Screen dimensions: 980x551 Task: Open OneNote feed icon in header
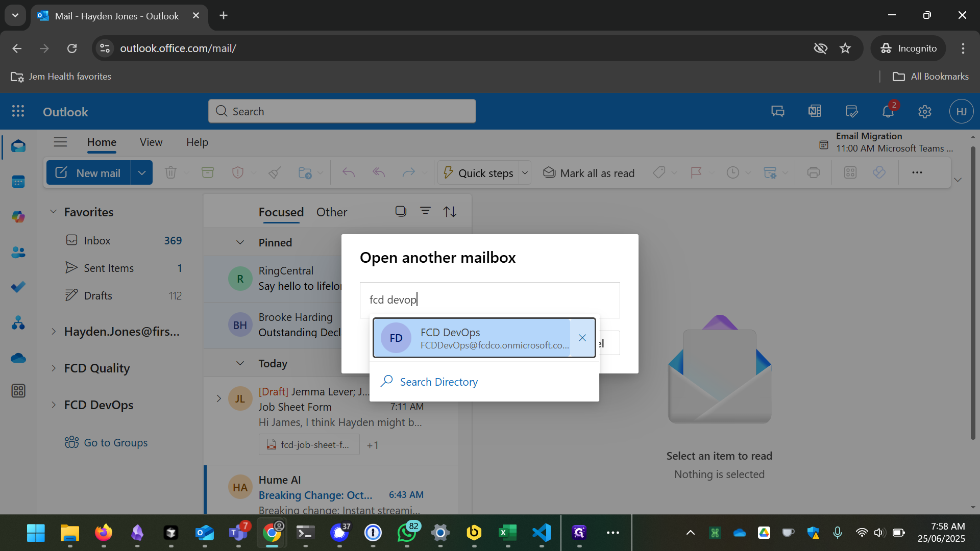[815, 111]
